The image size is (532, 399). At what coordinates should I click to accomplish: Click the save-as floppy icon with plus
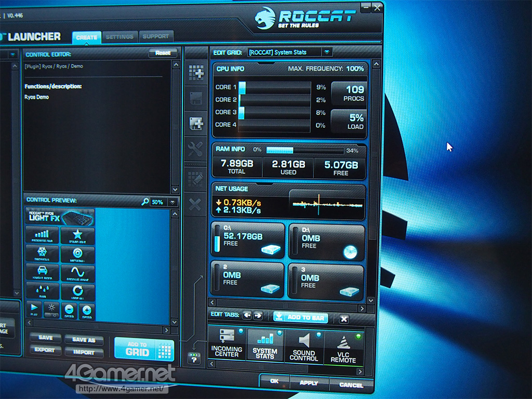tap(196, 123)
